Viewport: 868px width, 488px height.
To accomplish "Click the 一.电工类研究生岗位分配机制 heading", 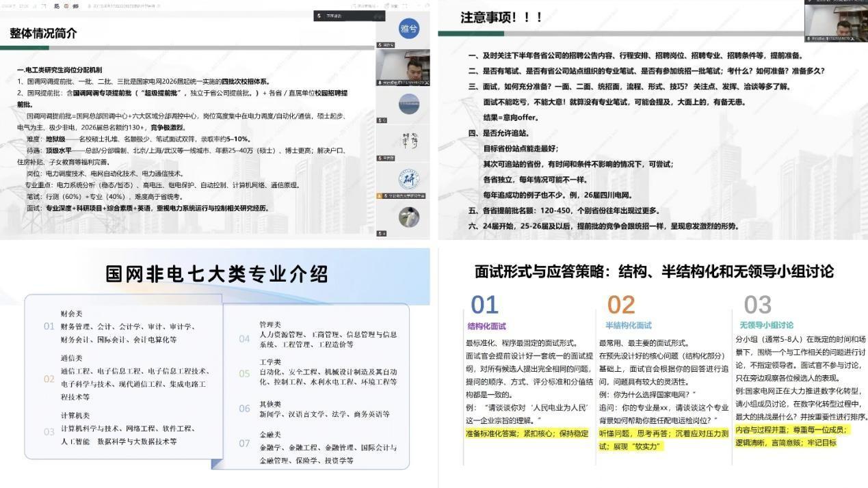I will [x=60, y=70].
